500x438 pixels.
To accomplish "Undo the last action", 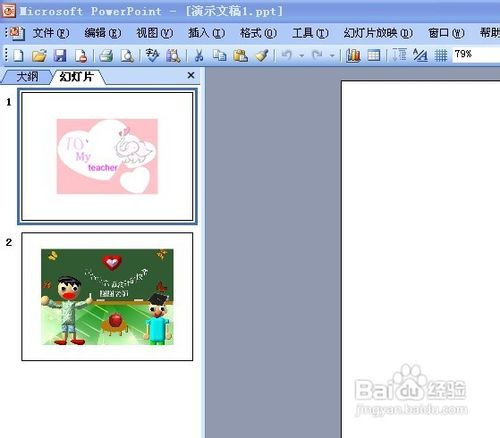I will click(x=287, y=55).
